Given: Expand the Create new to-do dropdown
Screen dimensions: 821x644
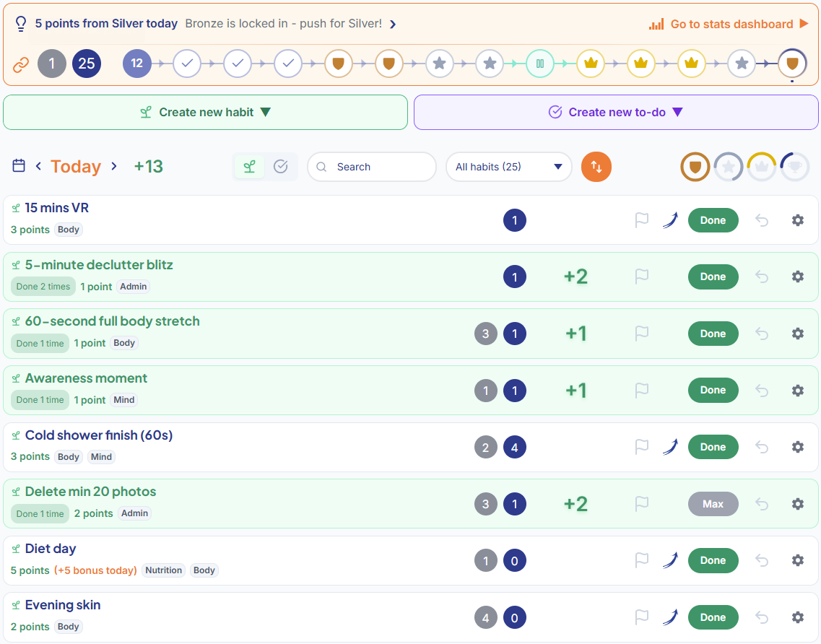Looking at the screenshot, I should coord(616,112).
